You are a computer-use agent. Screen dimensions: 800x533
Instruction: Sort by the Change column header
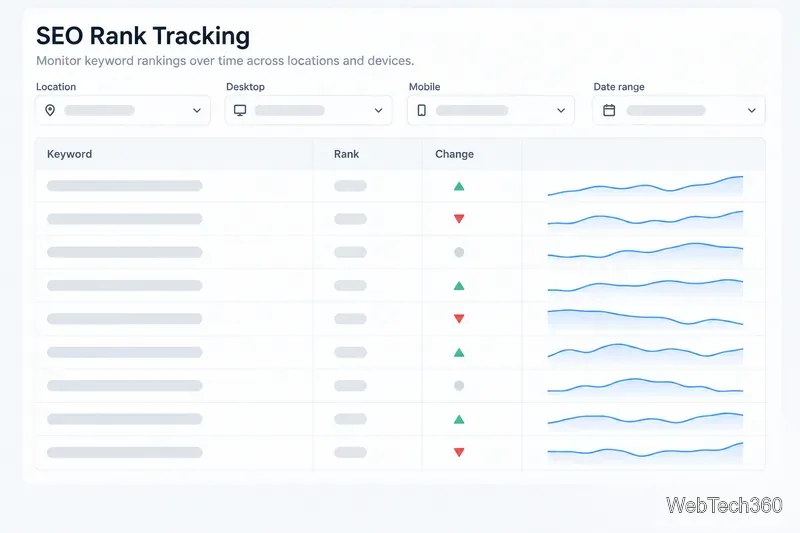pyautogui.click(x=454, y=154)
